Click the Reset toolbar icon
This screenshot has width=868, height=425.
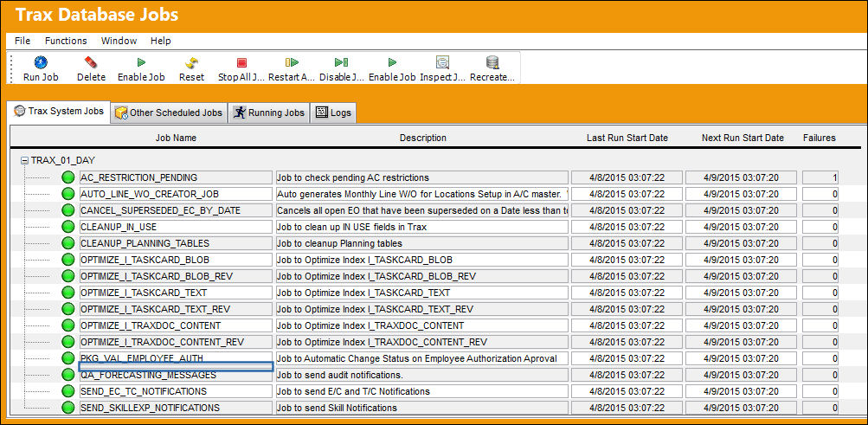point(191,62)
